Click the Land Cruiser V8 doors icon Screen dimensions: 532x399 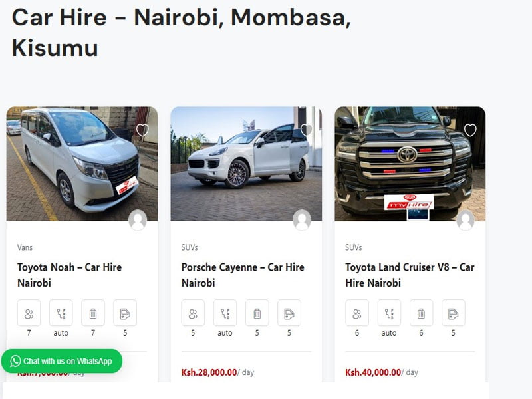pos(454,313)
